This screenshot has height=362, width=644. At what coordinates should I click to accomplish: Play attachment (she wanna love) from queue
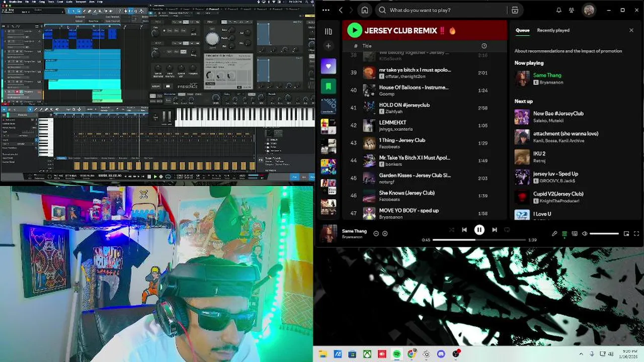tap(576, 137)
